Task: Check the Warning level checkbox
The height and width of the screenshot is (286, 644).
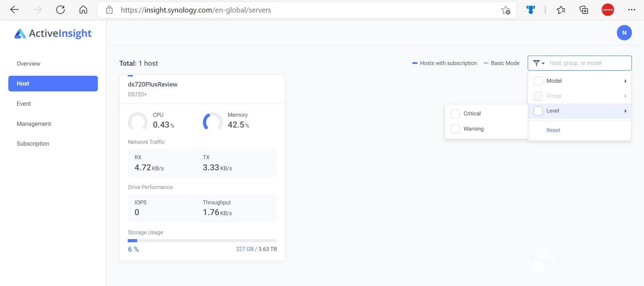Action: [x=455, y=129]
